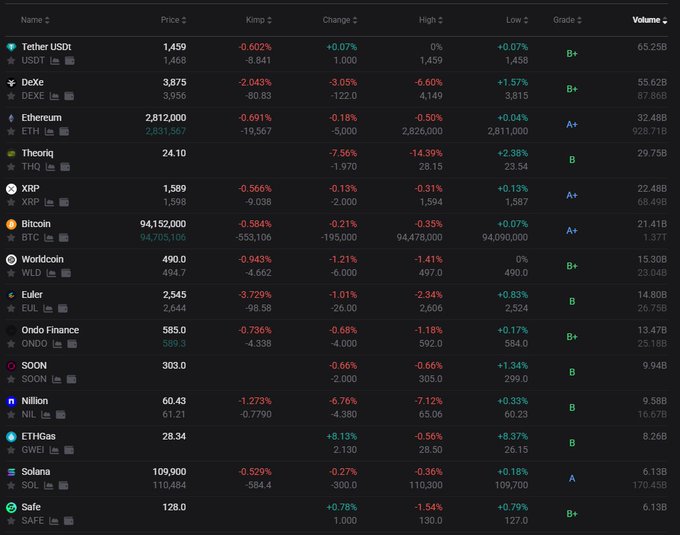Click the ETHGas coin logo

(11, 437)
